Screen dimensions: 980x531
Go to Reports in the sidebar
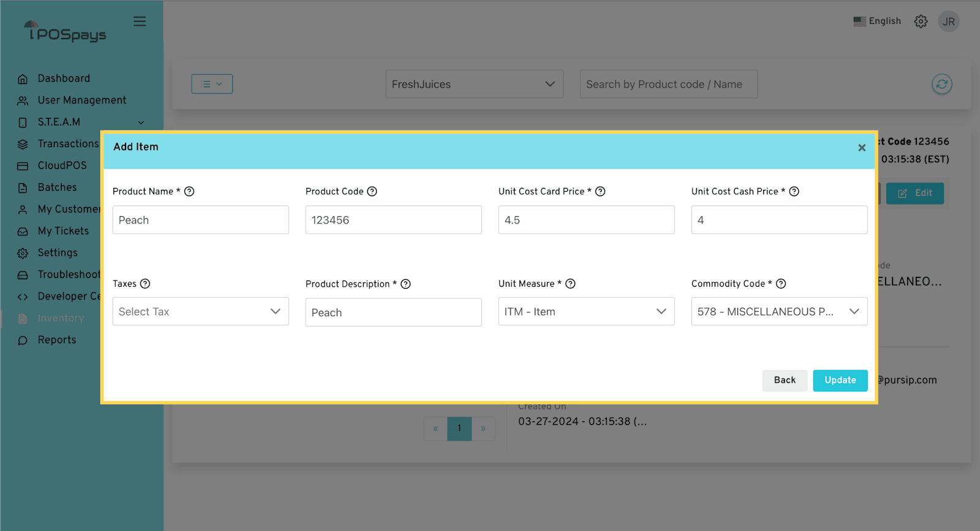click(57, 340)
